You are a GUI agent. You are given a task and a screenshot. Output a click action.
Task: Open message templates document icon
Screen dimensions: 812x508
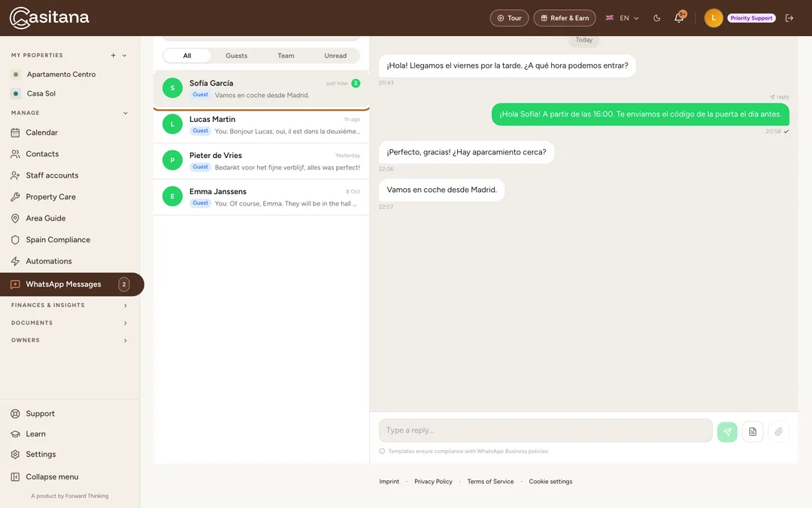[753, 431]
